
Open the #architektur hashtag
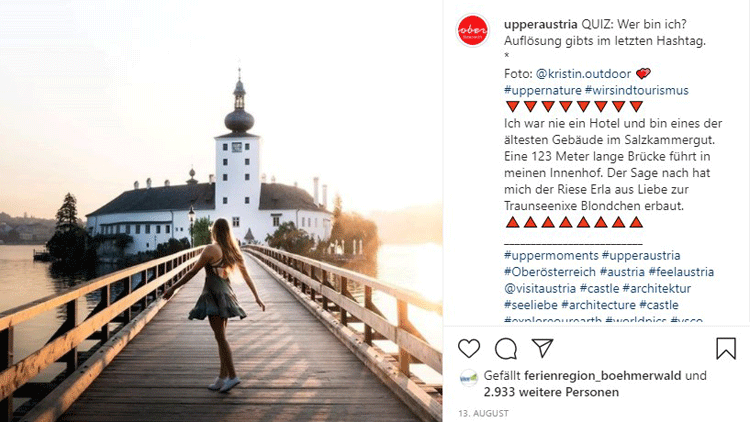click(x=657, y=289)
